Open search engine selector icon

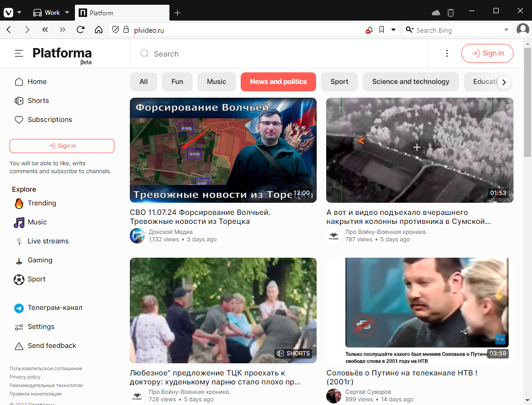point(410,30)
